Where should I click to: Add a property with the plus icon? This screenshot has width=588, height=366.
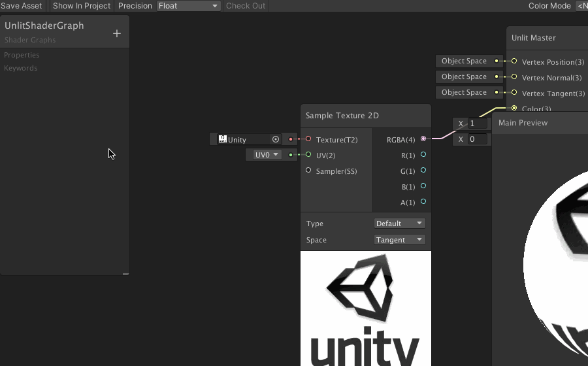(x=117, y=33)
